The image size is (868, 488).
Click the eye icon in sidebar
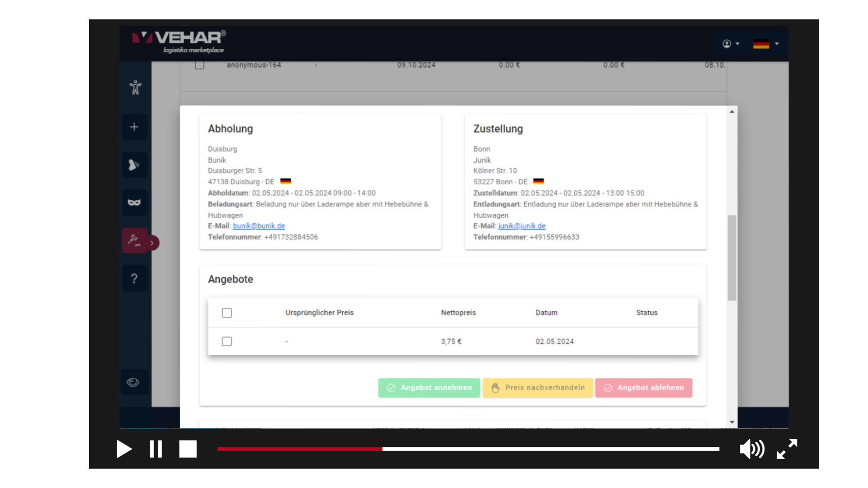[x=133, y=382]
